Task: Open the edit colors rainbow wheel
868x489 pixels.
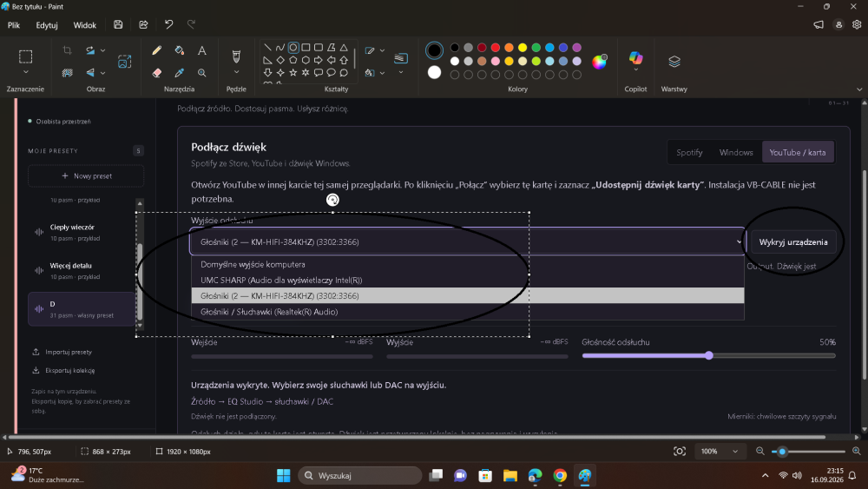Action: coord(600,62)
